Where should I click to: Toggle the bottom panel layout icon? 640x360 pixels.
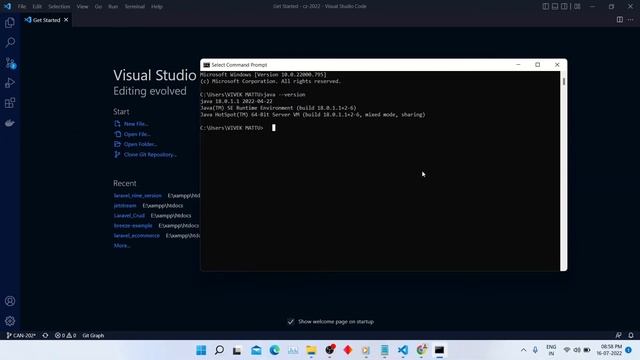[555, 6]
